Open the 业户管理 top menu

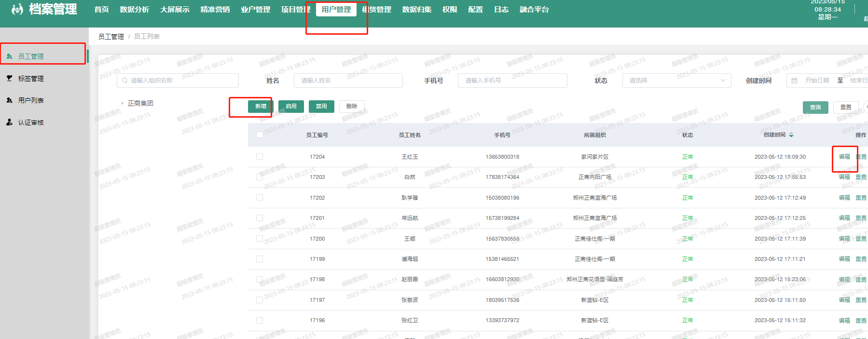pos(255,10)
